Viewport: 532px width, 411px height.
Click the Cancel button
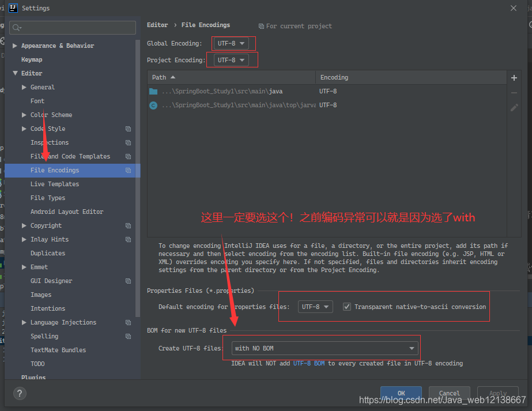coord(449,393)
